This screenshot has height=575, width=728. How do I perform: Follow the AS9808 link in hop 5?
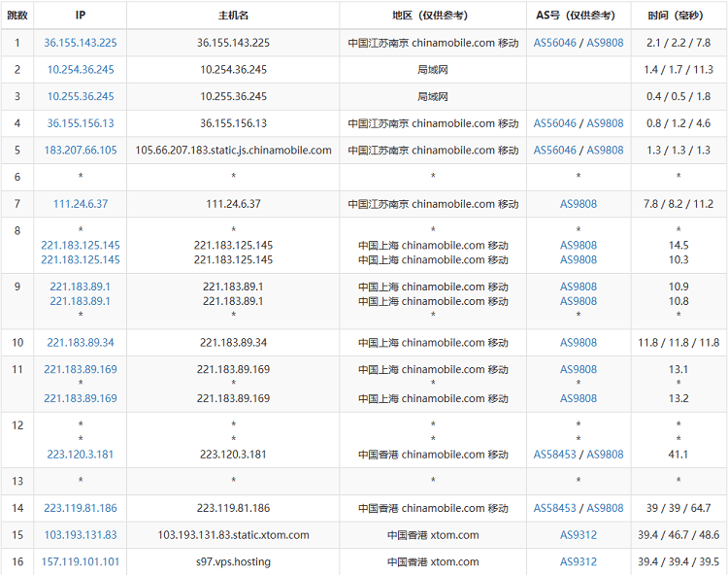pos(605,151)
